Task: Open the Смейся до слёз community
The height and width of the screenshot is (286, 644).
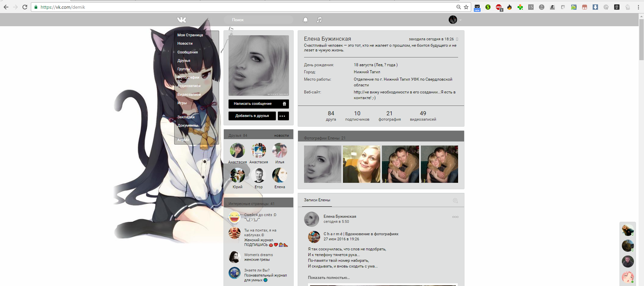Action: click(260, 215)
